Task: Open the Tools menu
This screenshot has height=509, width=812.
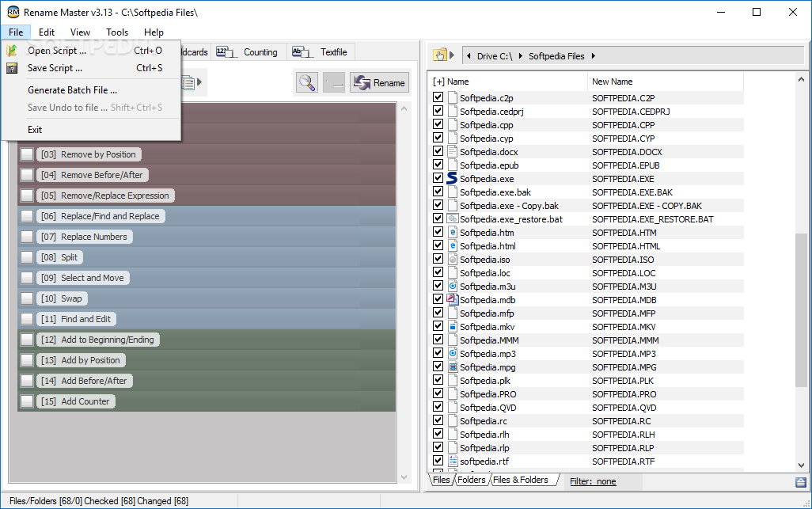Action: [x=117, y=32]
